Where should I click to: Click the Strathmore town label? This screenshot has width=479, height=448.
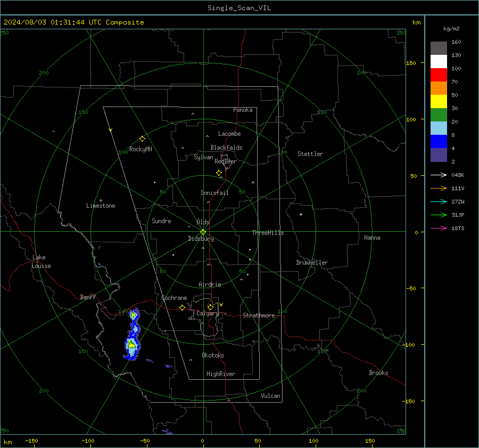(259, 315)
